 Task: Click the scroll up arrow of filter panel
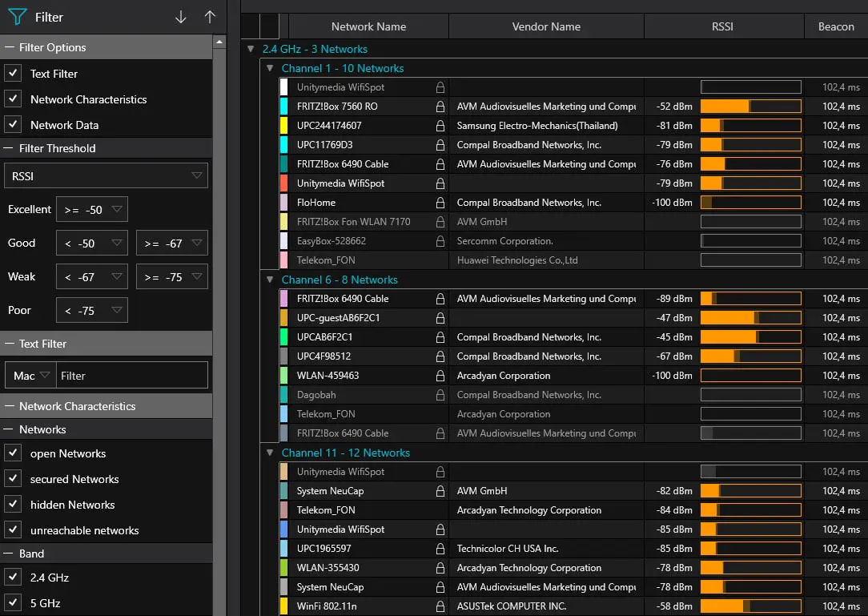219,42
